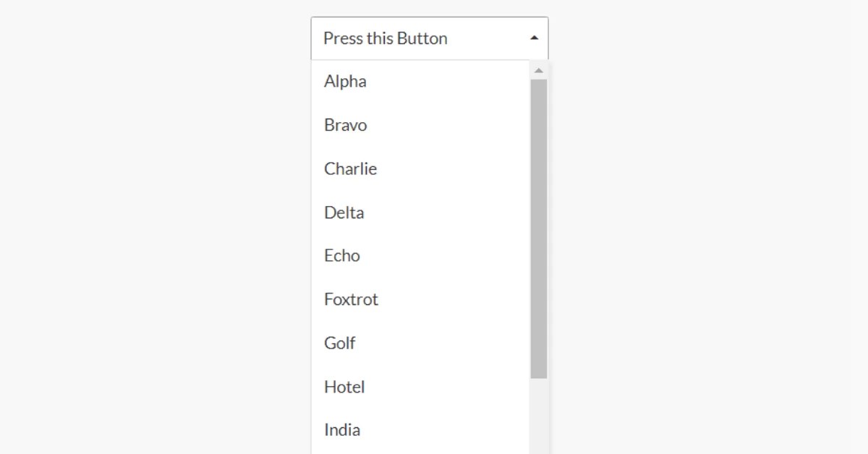
Task: Click the Press this Button label
Action: click(x=385, y=38)
